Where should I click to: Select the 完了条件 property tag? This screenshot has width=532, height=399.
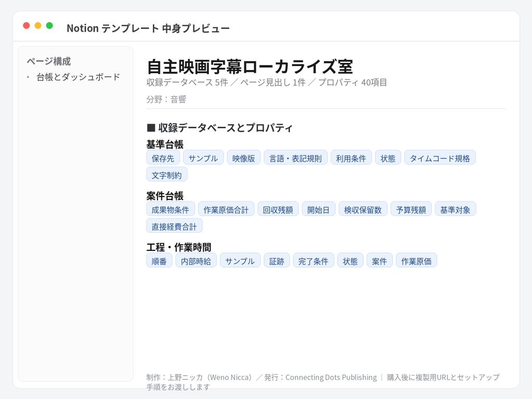pyautogui.click(x=313, y=261)
